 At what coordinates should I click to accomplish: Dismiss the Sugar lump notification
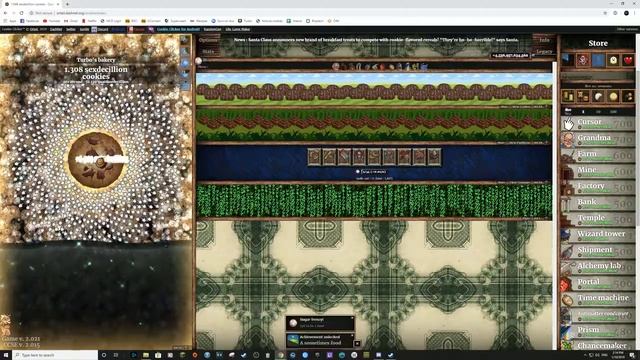(x=352, y=318)
